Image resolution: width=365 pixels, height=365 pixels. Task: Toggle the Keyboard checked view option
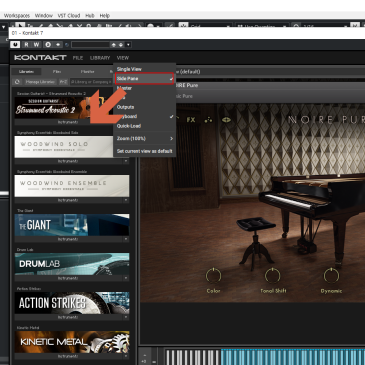tap(145, 116)
